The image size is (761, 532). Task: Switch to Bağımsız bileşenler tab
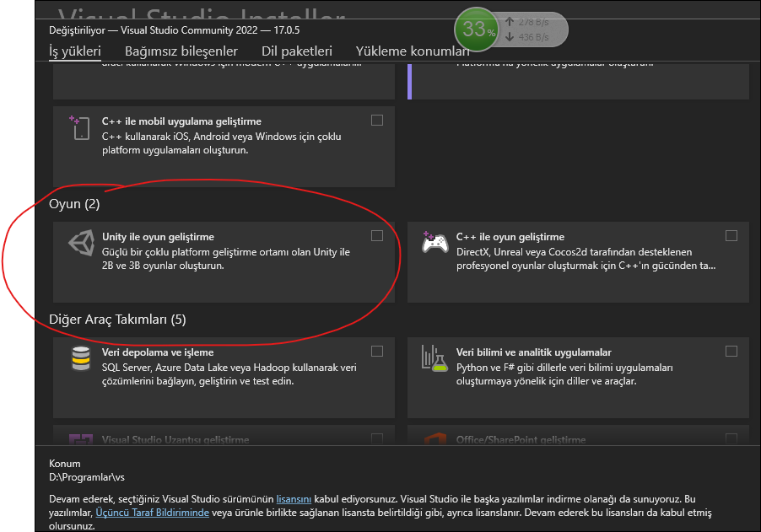(x=181, y=51)
